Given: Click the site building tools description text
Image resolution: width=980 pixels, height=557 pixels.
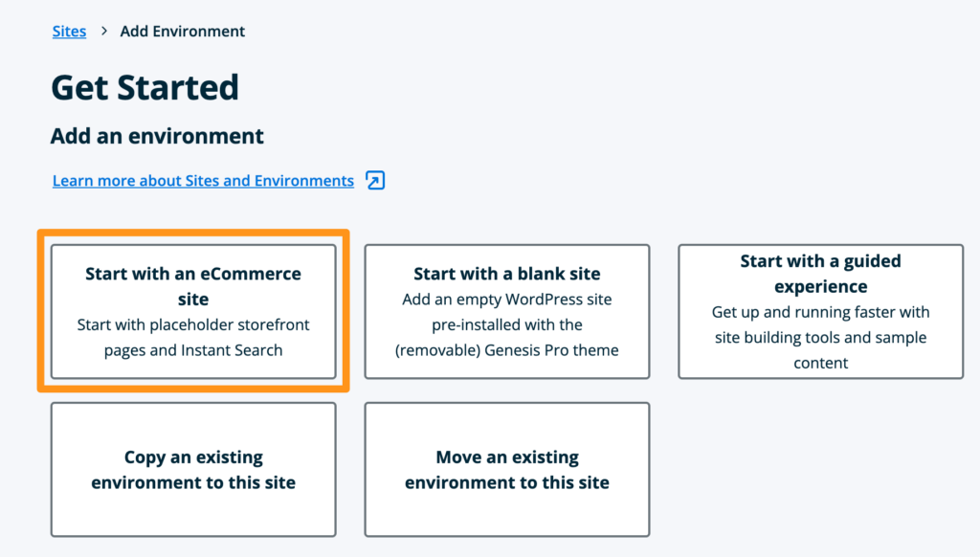Looking at the screenshot, I should point(820,338).
